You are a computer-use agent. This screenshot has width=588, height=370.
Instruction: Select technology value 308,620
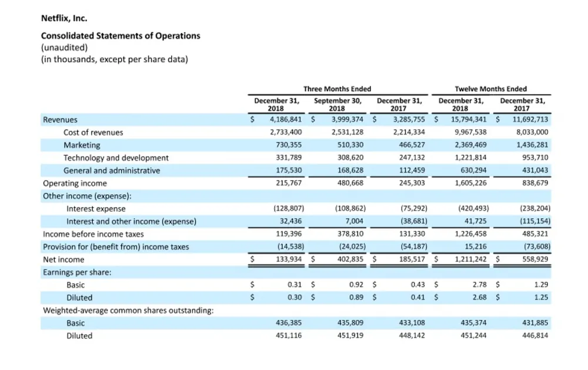coord(350,158)
